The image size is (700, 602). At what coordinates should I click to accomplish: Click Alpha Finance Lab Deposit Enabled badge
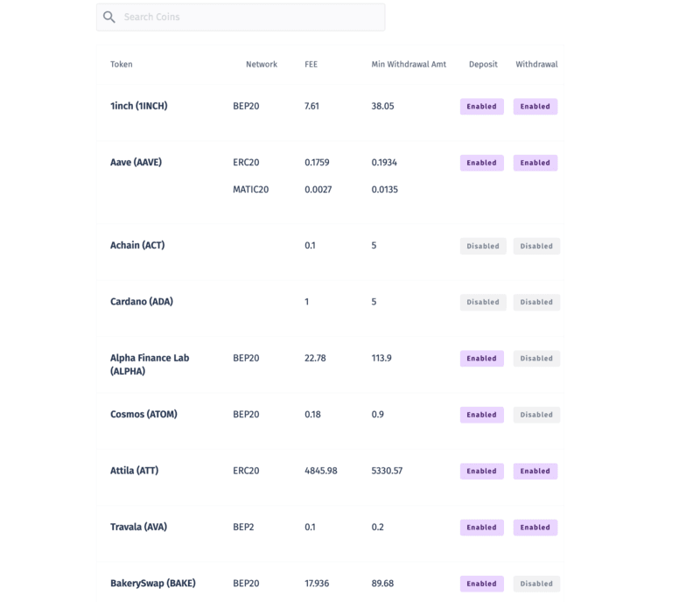click(482, 358)
